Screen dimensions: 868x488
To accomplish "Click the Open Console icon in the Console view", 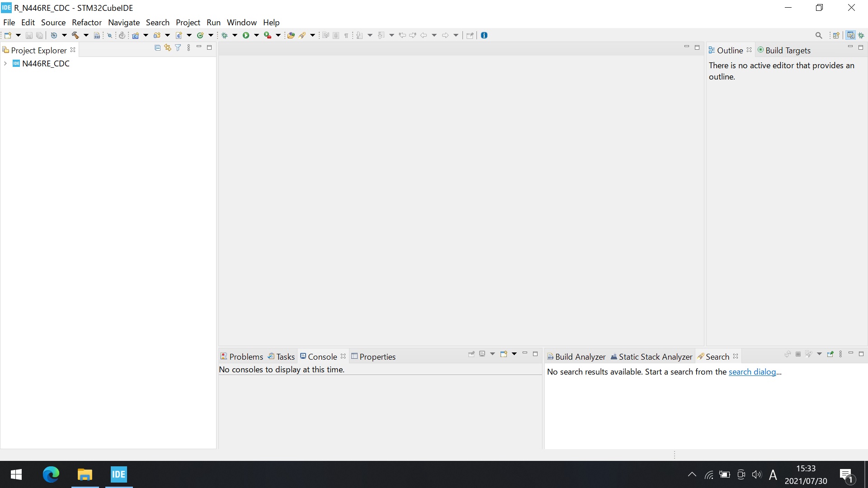I will (504, 354).
